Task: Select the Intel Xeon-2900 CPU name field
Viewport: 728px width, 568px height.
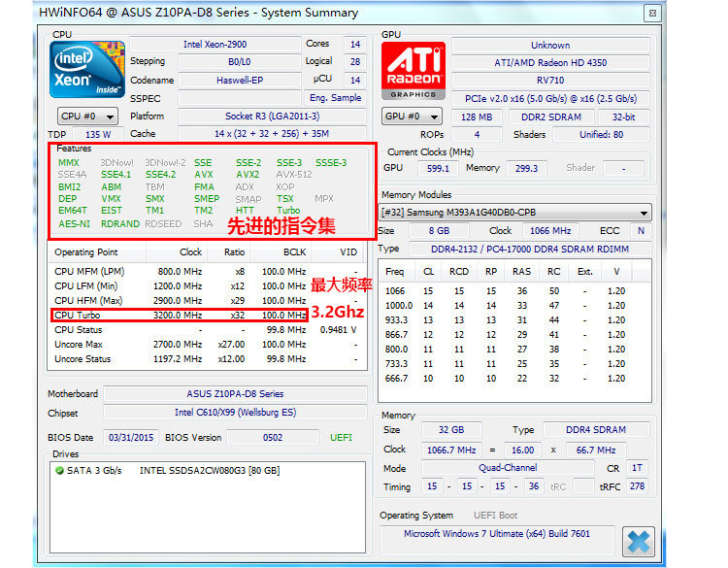Action: (215, 44)
